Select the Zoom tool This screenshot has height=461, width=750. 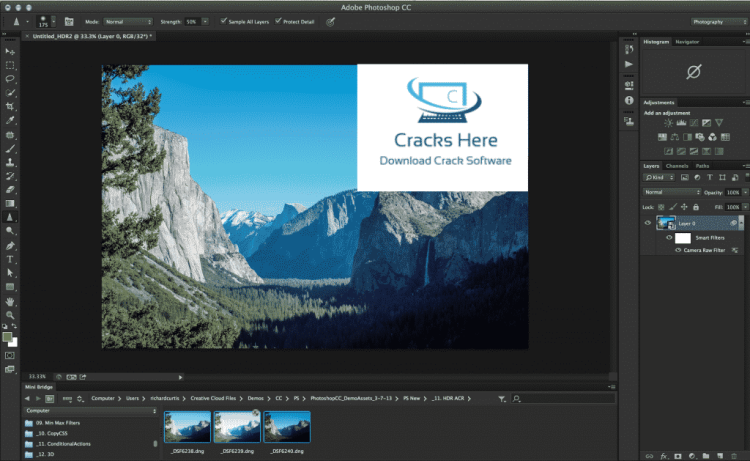[x=10, y=315]
